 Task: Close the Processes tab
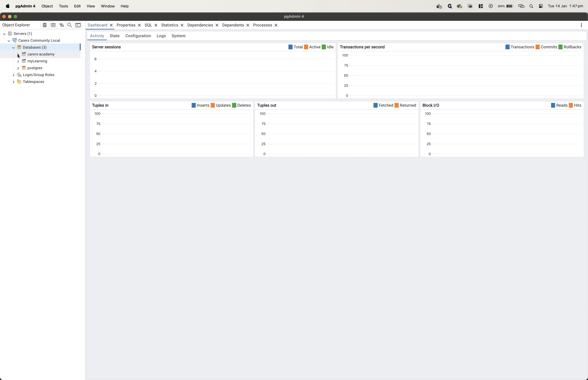[x=276, y=25]
